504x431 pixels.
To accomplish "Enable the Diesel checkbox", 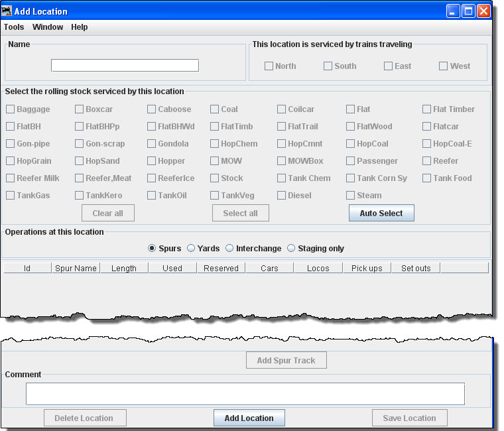I will (282, 196).
